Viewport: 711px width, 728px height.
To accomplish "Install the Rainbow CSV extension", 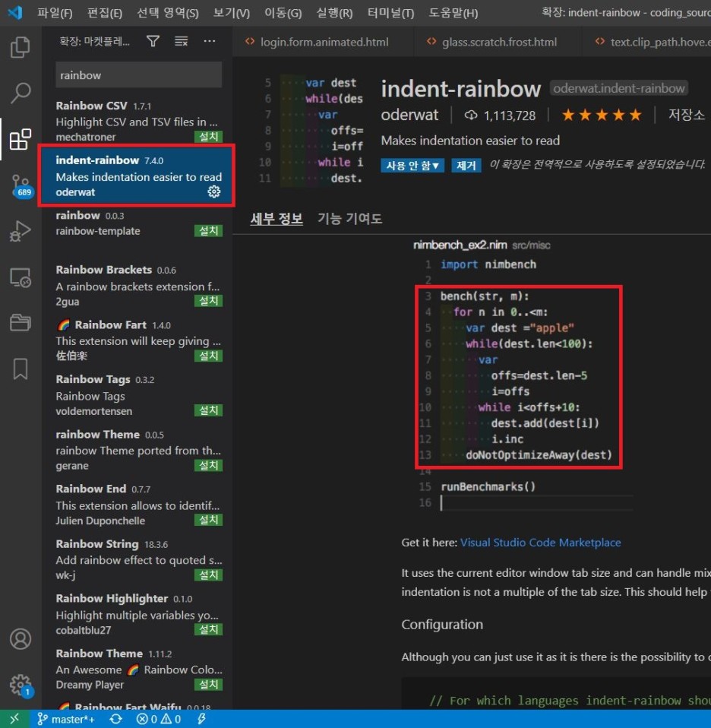I will (208, 137).
